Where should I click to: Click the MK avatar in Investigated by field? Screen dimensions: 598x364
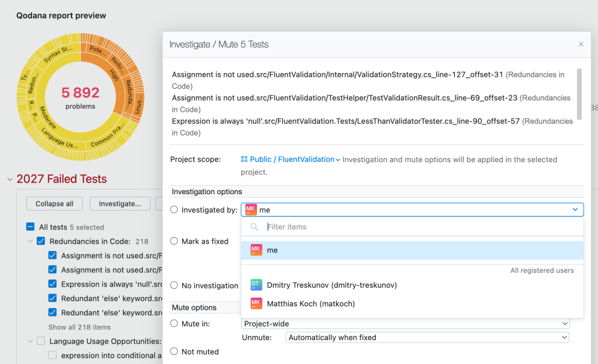click(251, 210)
